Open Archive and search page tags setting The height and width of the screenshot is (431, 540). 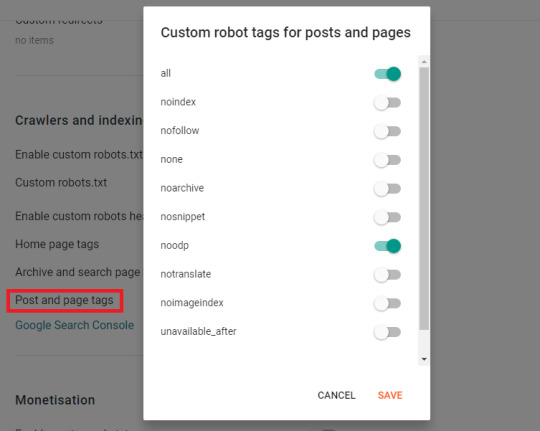tap(79, 272)
